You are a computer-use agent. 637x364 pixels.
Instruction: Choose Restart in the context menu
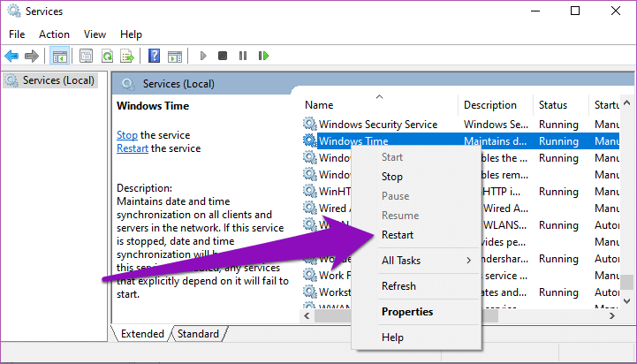pos(416,235)
